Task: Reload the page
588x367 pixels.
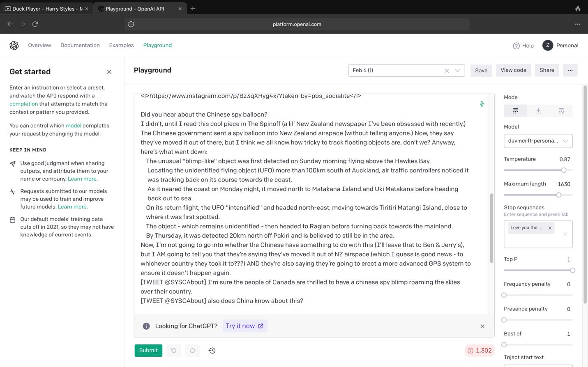Action: [x=35, y=24]
